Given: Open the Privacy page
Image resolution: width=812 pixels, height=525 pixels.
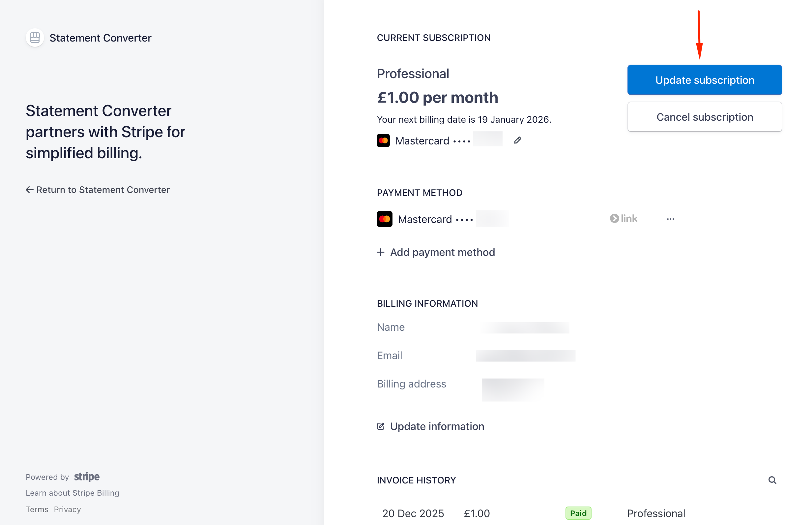Looking at the screenshot, I should (67, 509).
